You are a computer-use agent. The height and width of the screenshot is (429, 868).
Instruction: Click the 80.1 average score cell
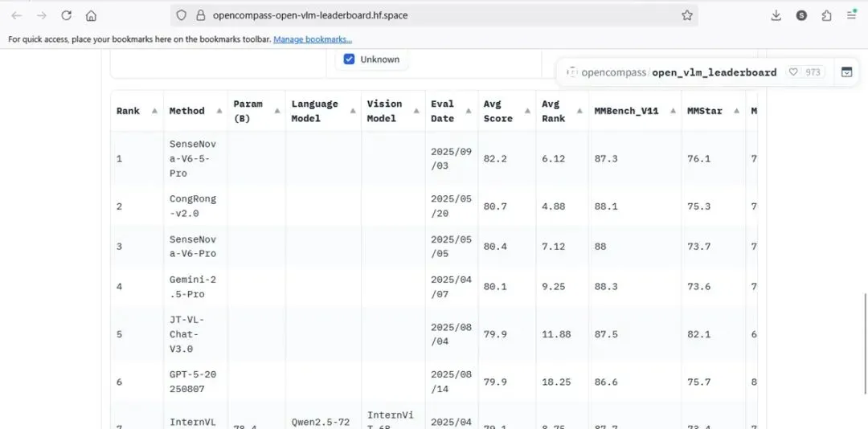(x=507, y=287)
